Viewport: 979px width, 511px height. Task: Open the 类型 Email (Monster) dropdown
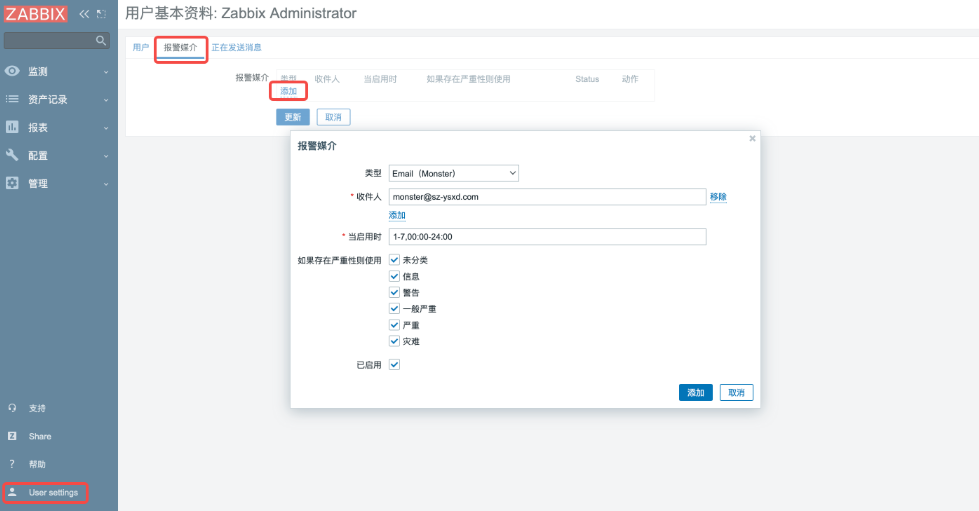coord(454,173)
